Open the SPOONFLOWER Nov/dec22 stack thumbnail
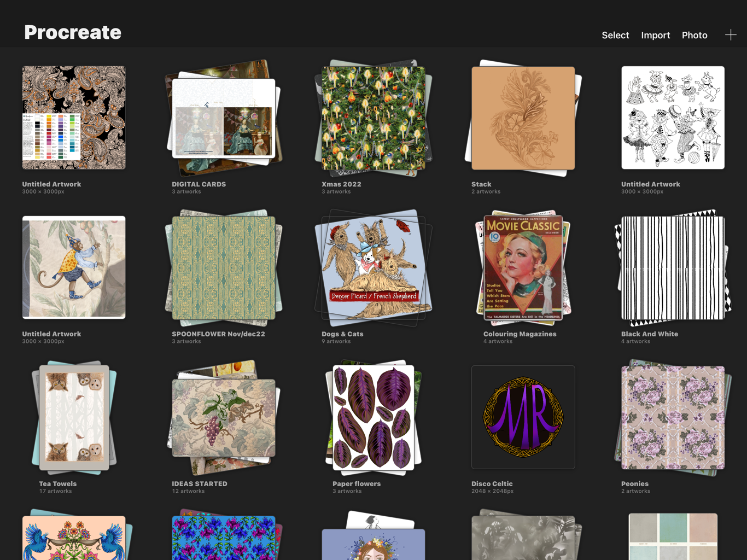The image size is (747, 560). [x=224, y=267]
